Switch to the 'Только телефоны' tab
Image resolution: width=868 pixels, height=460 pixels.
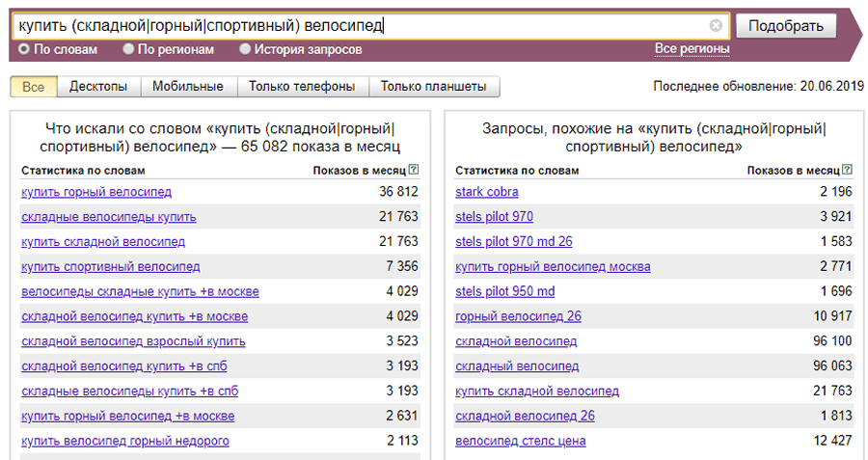tap(302, 87)
